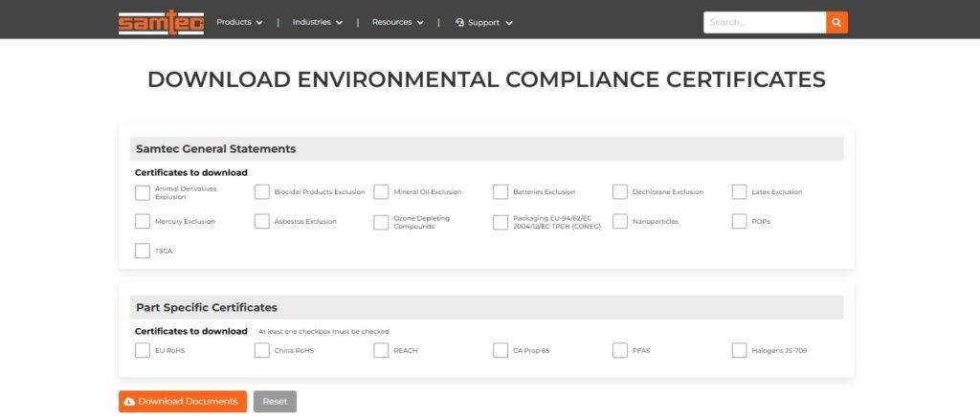Click the Support headset icon
This screenshot has width=980, height=418.
pyautogui.click(x=460, y=23)
